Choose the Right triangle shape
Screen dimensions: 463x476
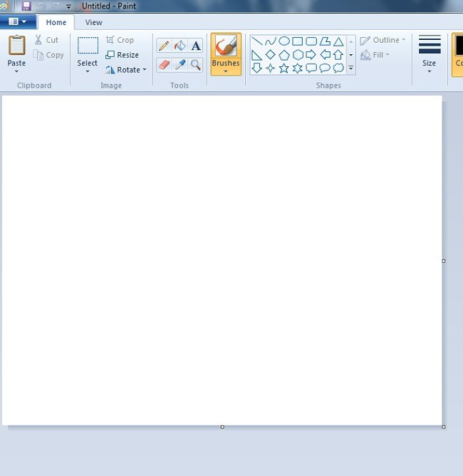257,55
